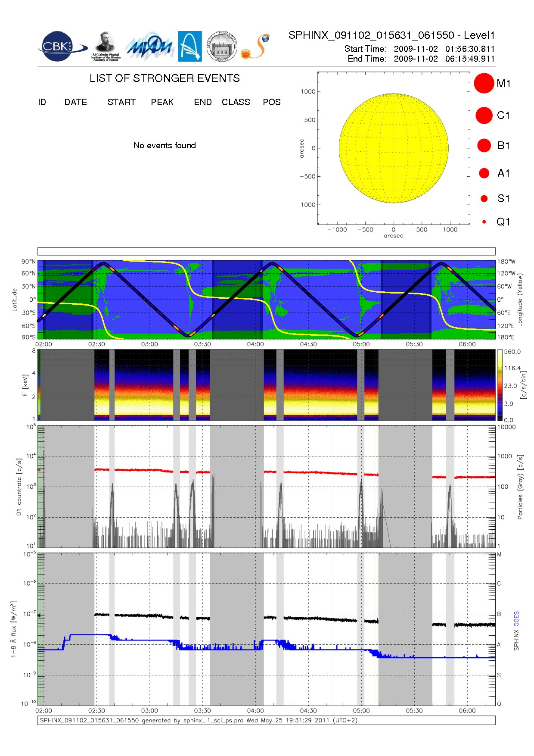
Task: Click the P.N. Lebedev Physical Institute portrait logo
Action: pyautogui.click(x=106, y=46)
